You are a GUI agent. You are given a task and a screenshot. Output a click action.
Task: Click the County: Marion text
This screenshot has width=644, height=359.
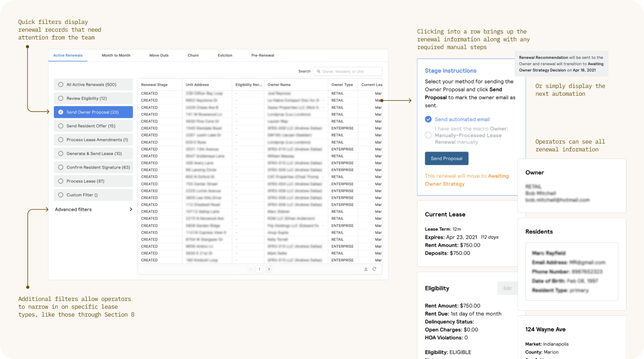(542, 352)
